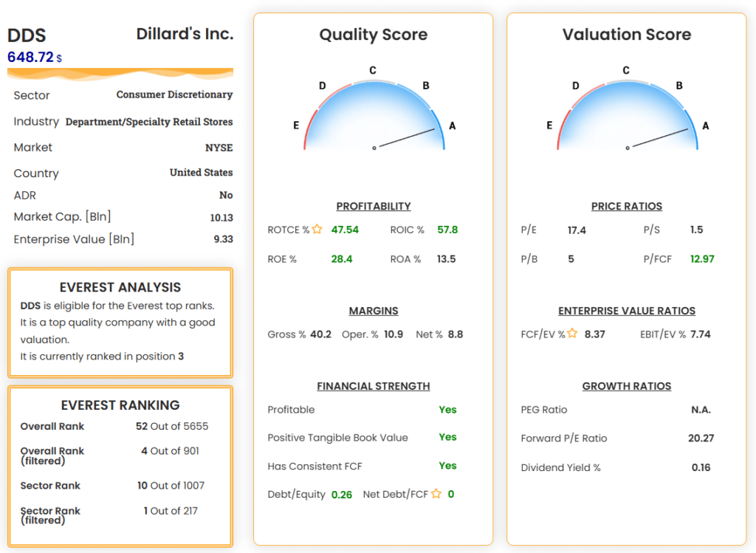Click the orange wave banner under the price

[x=120, y=74]
